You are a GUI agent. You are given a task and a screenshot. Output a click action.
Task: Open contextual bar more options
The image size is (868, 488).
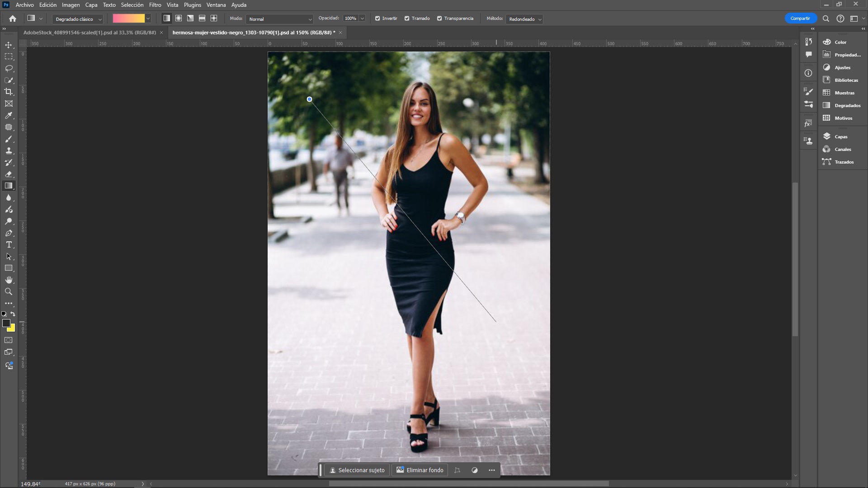(492, 470)
